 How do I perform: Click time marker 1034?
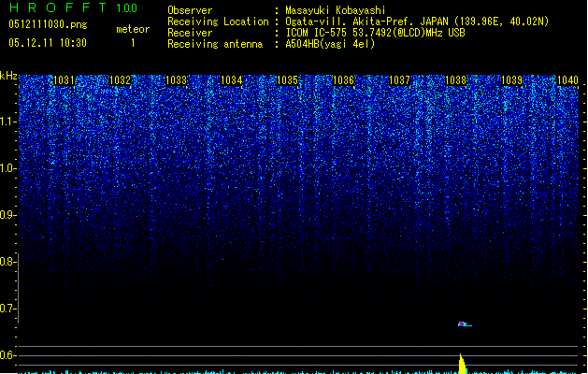pos(232,80)
